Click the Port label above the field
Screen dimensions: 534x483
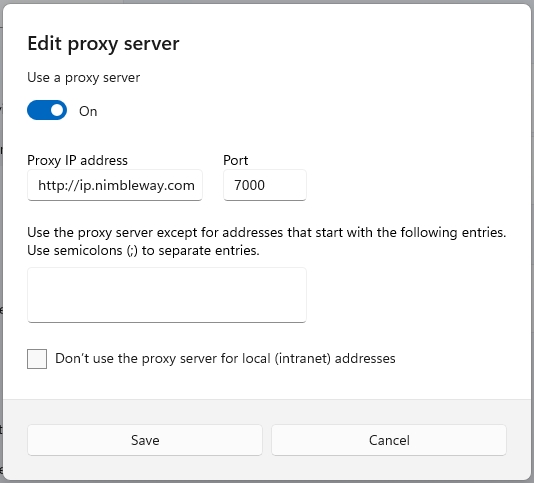coord(235,160)
